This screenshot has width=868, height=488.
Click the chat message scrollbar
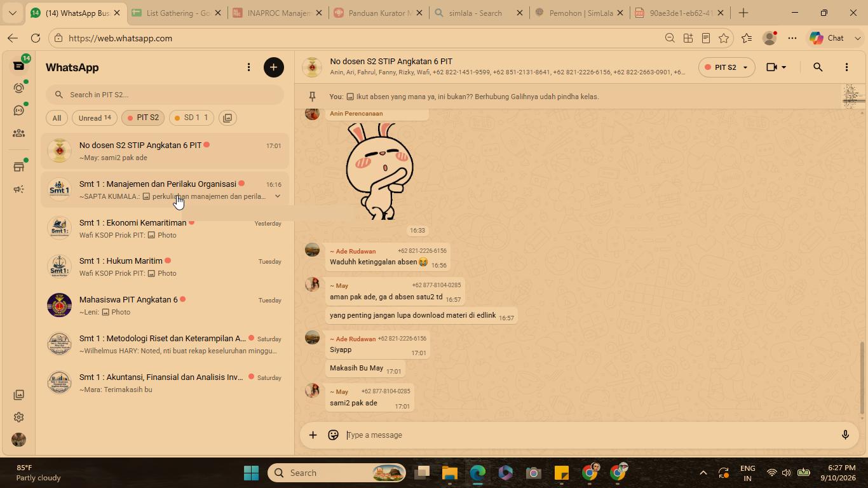862,378
